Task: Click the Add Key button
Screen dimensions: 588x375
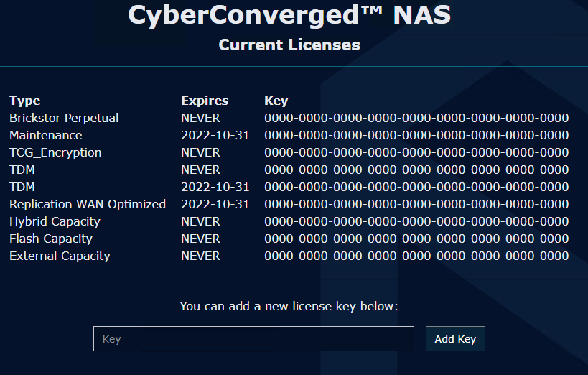Action: click(x=455, y=339)
